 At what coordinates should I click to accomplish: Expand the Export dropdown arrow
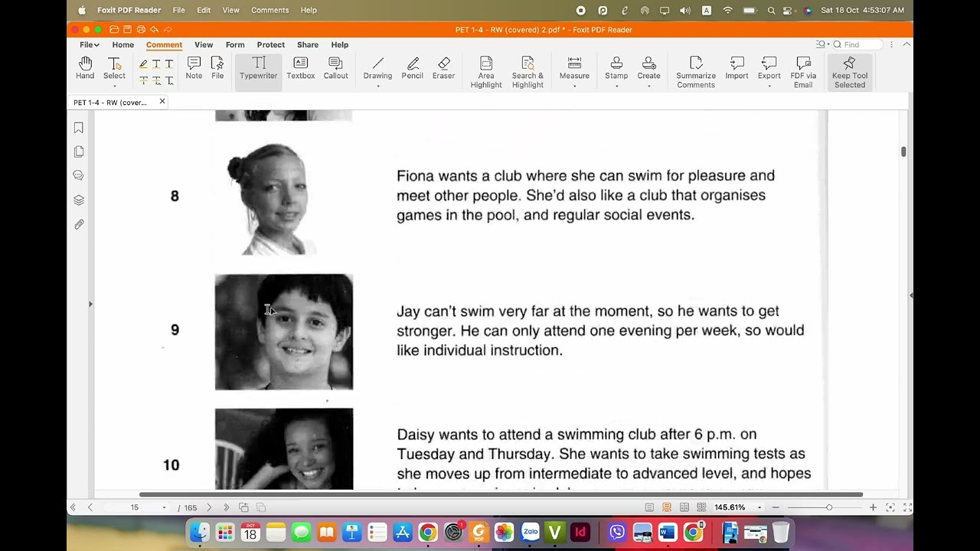coord(769,86)
